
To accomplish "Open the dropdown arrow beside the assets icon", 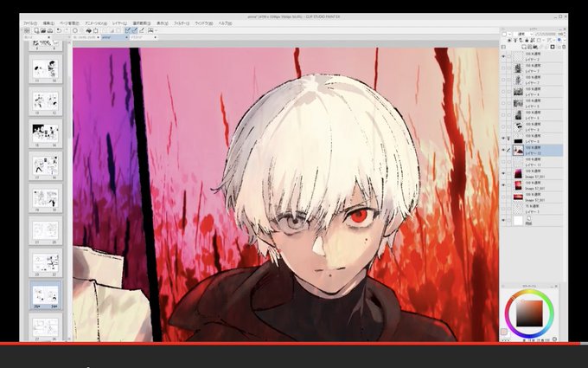I will click(156, 31).
